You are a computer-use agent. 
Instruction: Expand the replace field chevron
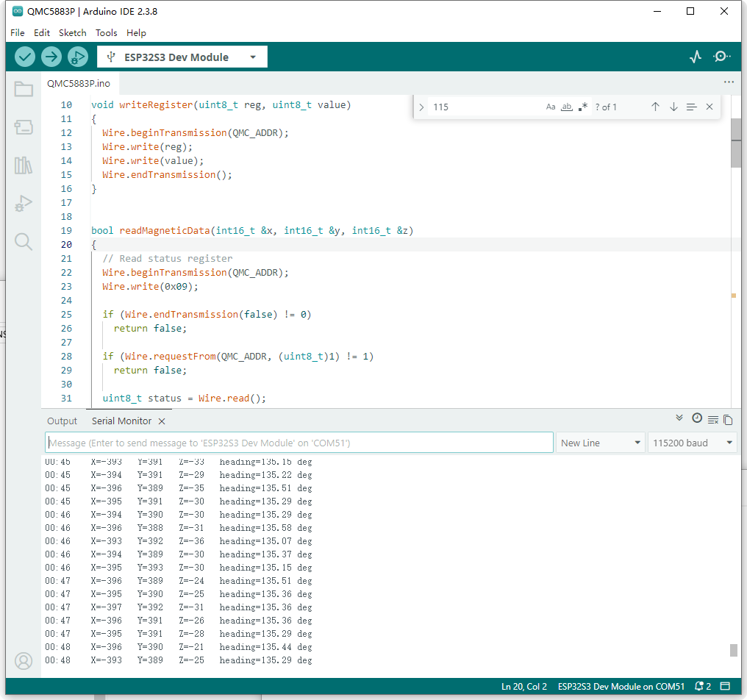click(421, 107)
